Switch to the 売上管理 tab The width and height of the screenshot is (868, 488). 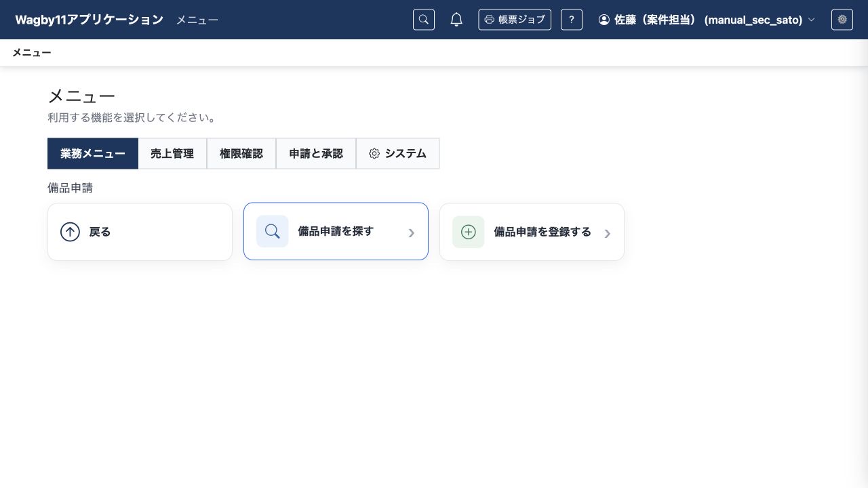[x=172, y=153]
